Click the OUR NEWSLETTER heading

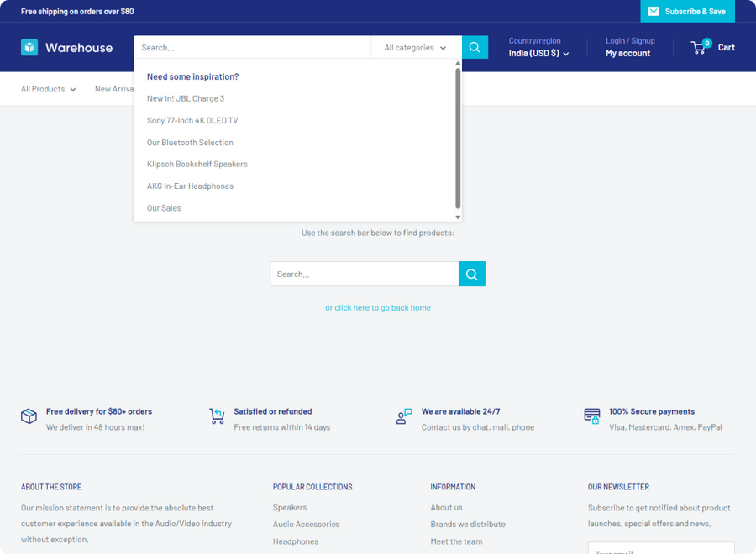(618, 487)
